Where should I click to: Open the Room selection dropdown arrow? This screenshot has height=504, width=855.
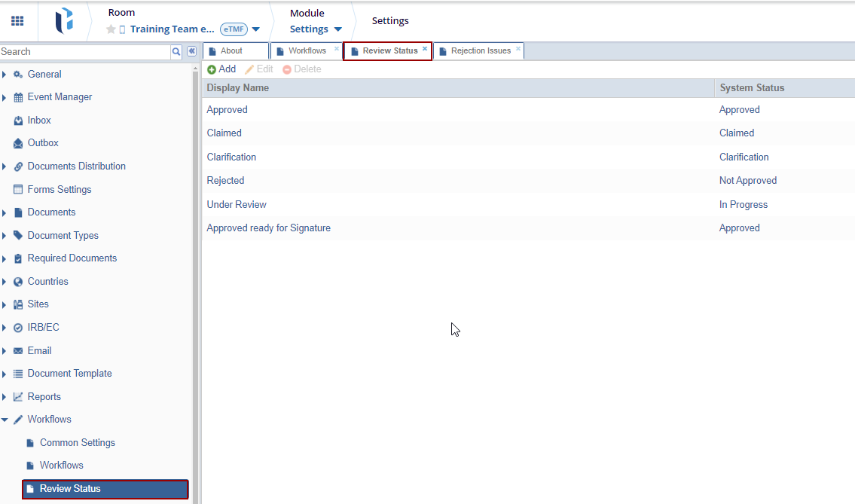(x=256, y=29)
